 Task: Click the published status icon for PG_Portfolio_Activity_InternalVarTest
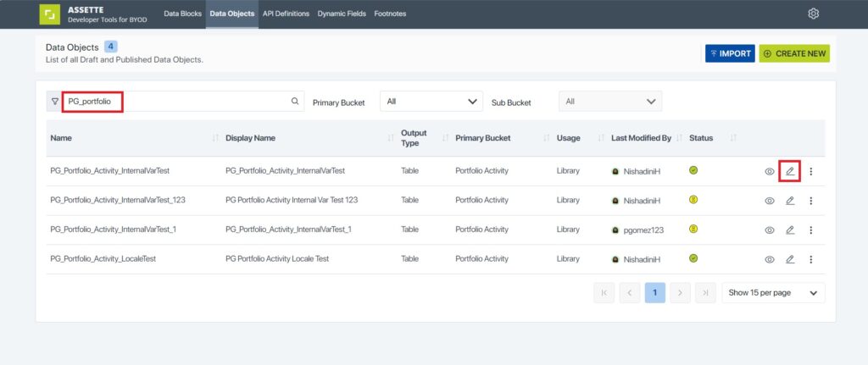[693, 170]
